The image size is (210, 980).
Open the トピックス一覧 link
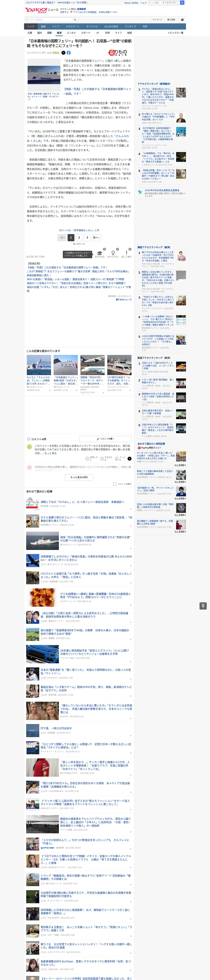tap(175, 33)
